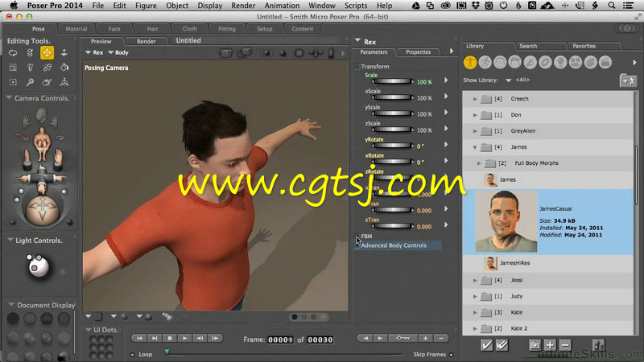The width and height of the screenshot is (644, 362).
Task: Click the head camera icon
Action: point(41,116)
